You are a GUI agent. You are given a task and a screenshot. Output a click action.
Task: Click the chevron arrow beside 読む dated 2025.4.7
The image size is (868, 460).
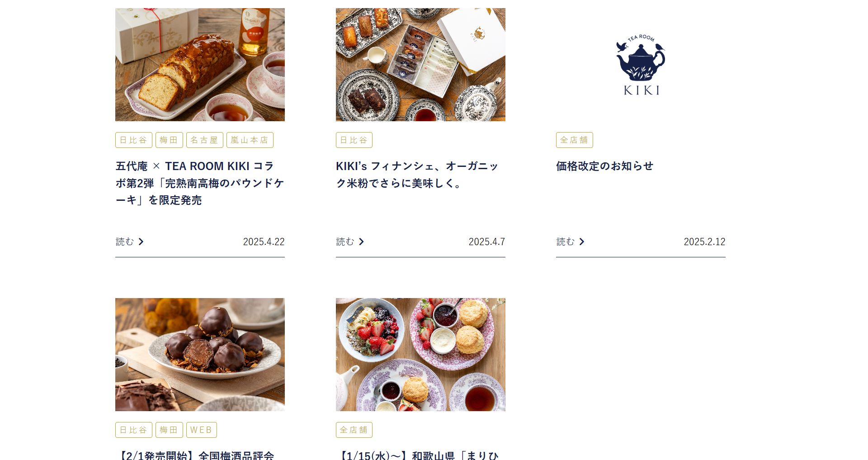point(361,242)
